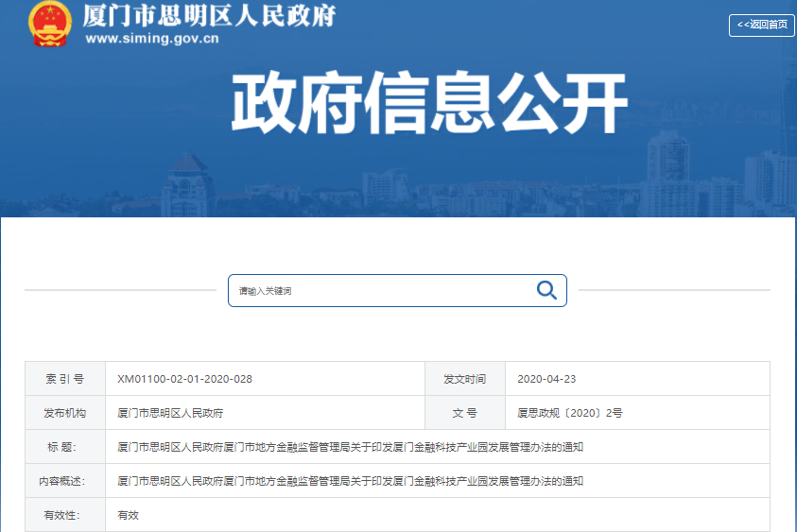
Task: Focus the 请输入关键词 search field
Action: click(378, 291)
